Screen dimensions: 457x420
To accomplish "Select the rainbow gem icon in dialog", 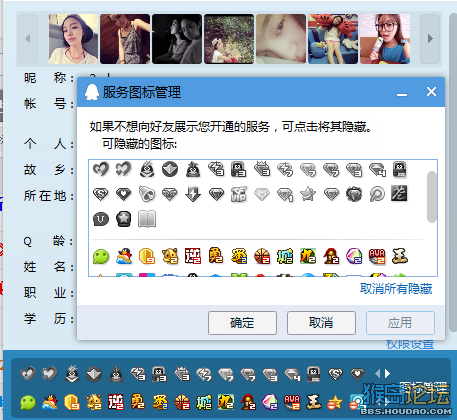I will click(x=354, y=256).
